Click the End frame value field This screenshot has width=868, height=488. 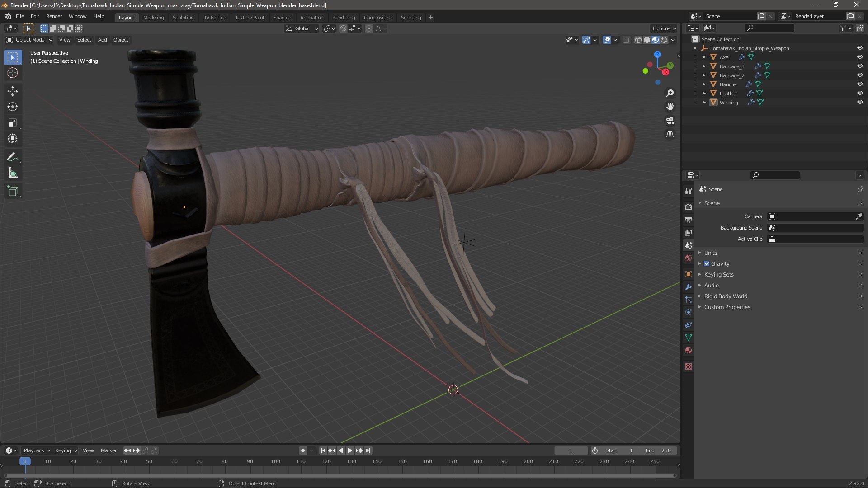(x=658, y=450)
